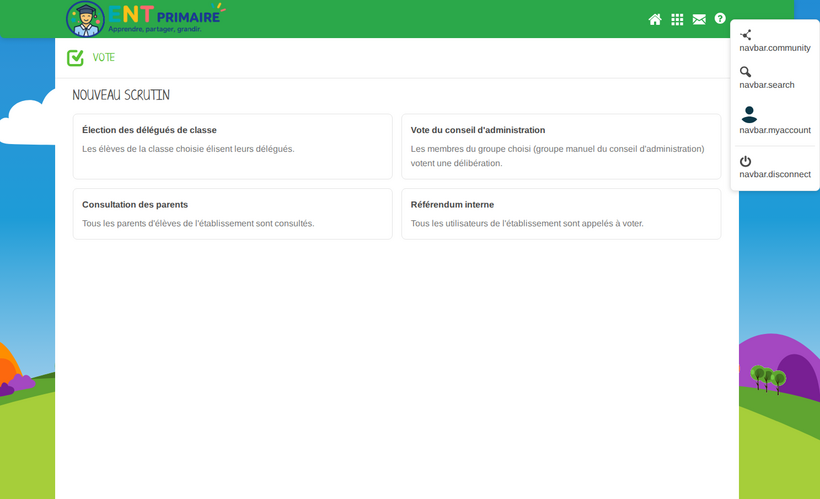
Task: Choose Référendum interne card
Action: click(x=561, y=214)
